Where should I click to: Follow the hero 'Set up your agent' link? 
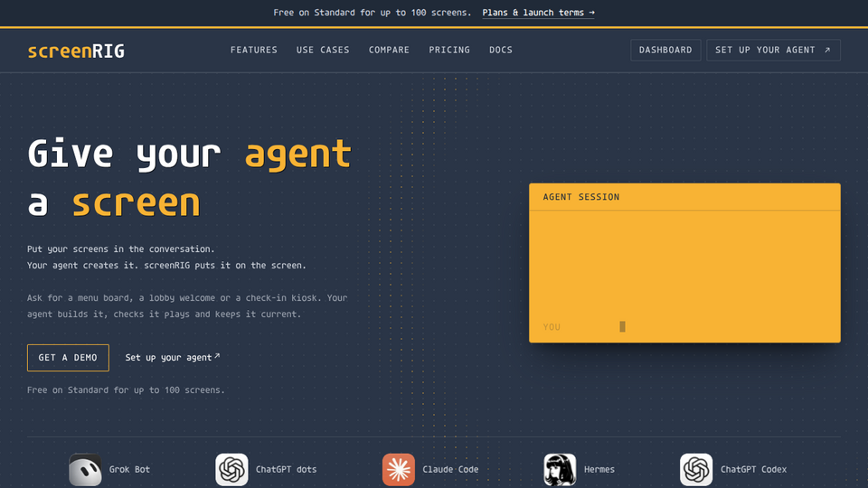click(173, 358)
